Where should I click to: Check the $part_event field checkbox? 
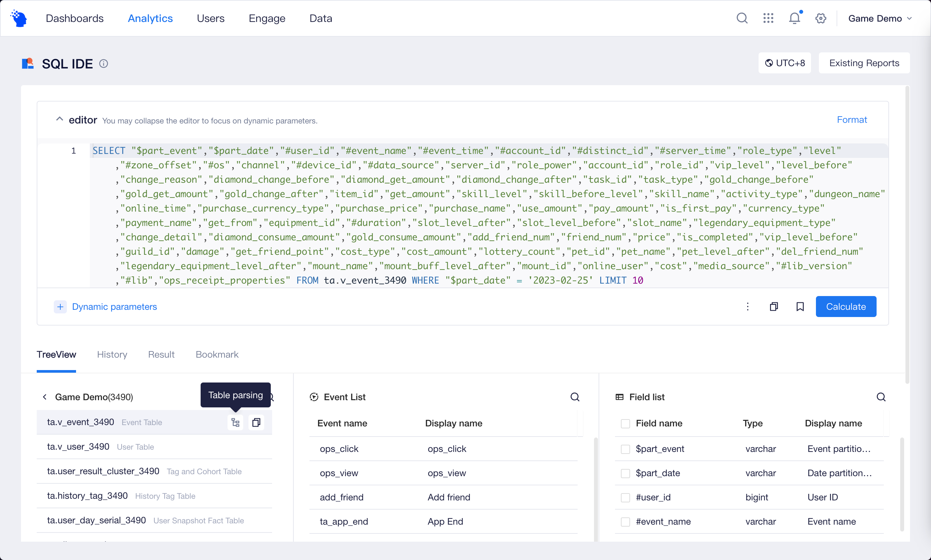pyautogui.click(x=625, y=449)
